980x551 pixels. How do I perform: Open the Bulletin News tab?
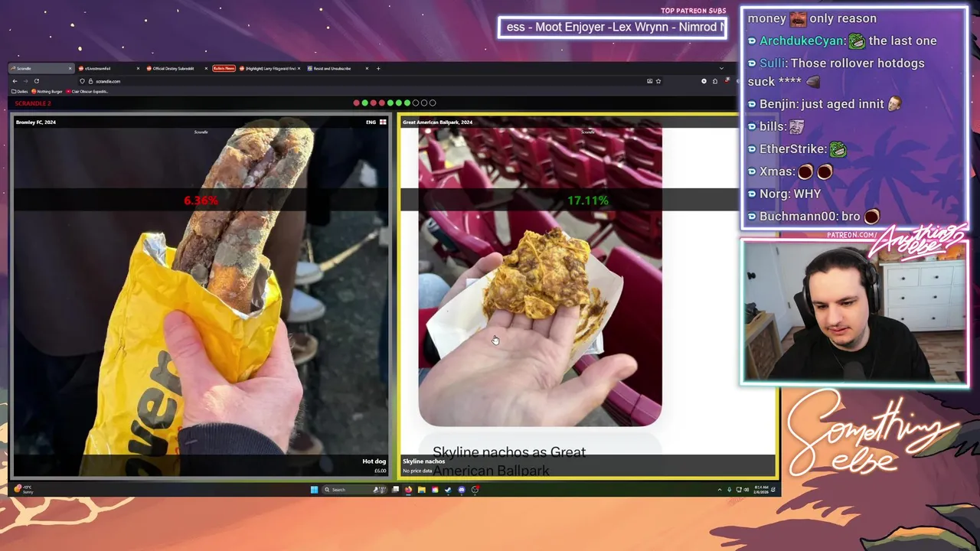pyautogui.click(x=224, y=68)
